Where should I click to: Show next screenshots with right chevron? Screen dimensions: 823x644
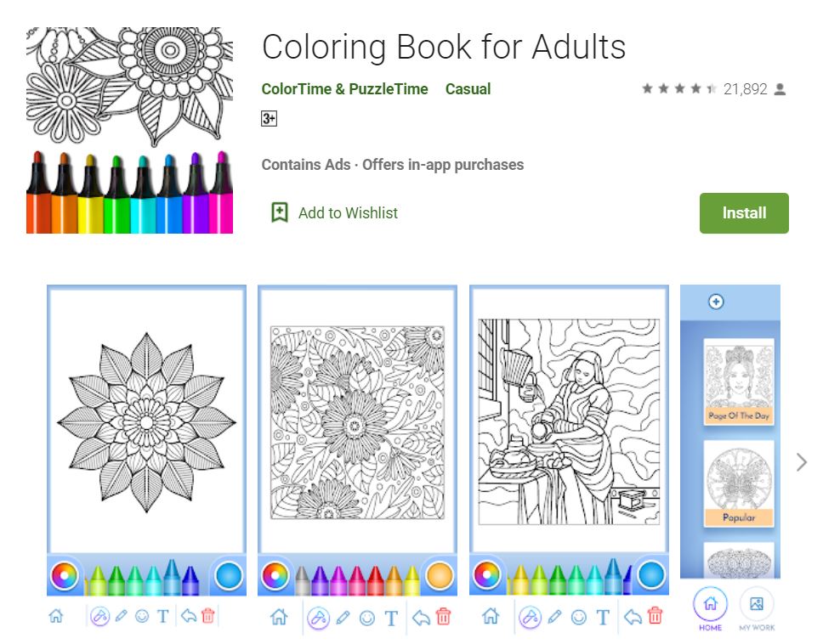pos(801,462)
